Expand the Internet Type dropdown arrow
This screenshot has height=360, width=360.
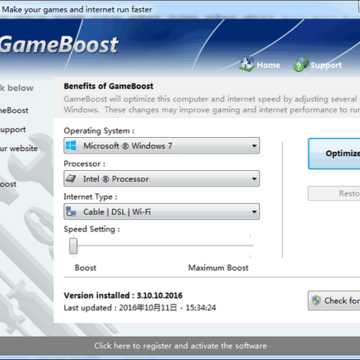(x=254, y=212)
